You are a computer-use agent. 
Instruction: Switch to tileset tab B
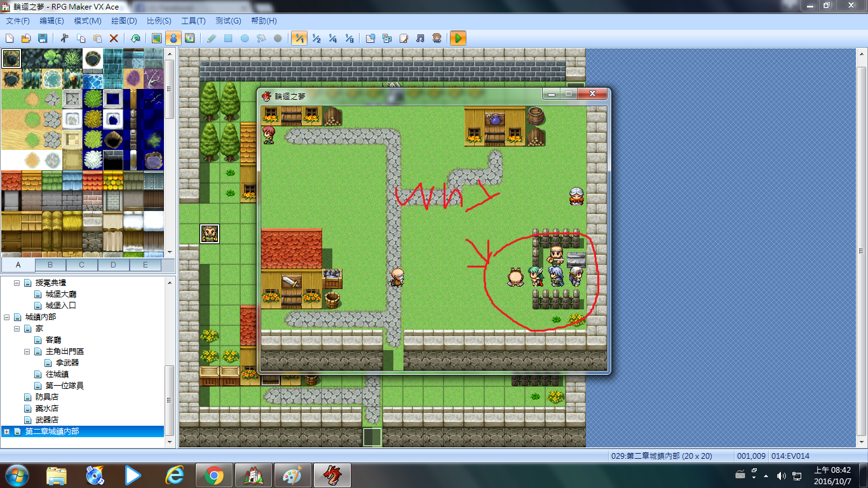[x=50, y=265]
